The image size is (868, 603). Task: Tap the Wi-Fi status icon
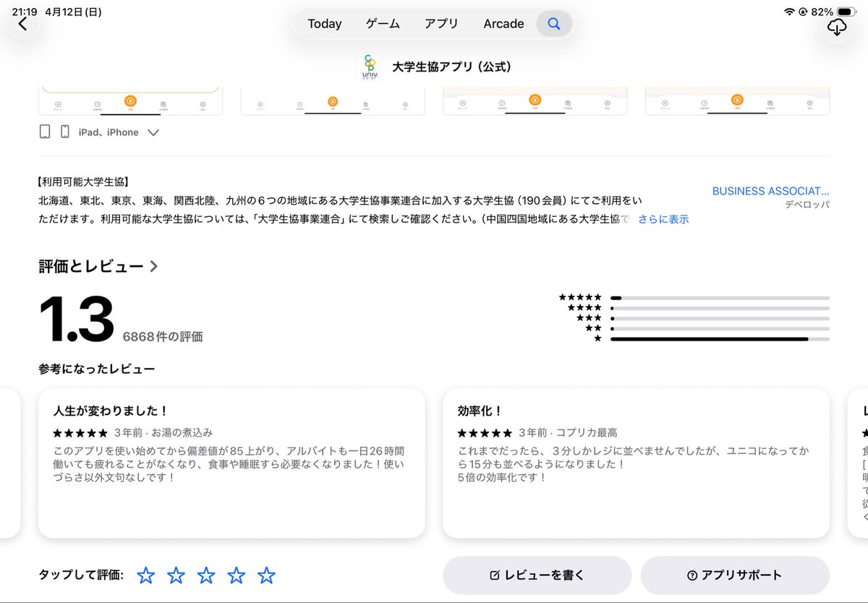click(789, 12)
